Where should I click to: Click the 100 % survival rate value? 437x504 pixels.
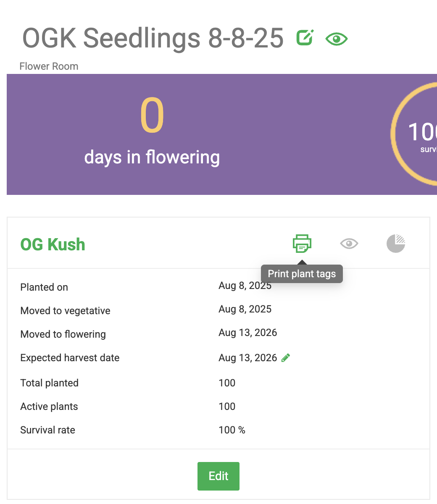pyautogui.click(x=232, y=430)
